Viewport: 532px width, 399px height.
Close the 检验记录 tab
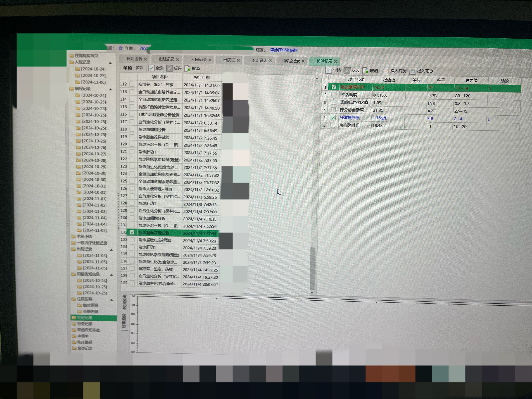pos(336,61)
